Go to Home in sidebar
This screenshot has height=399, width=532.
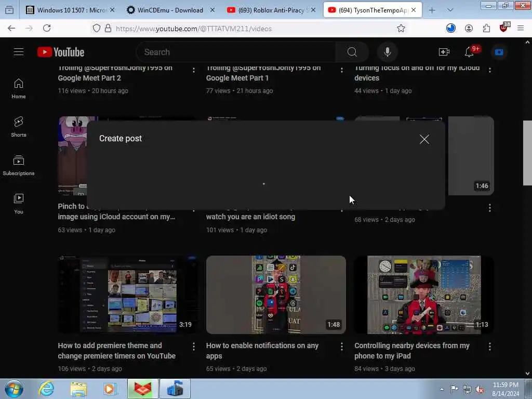coord(19,88)
